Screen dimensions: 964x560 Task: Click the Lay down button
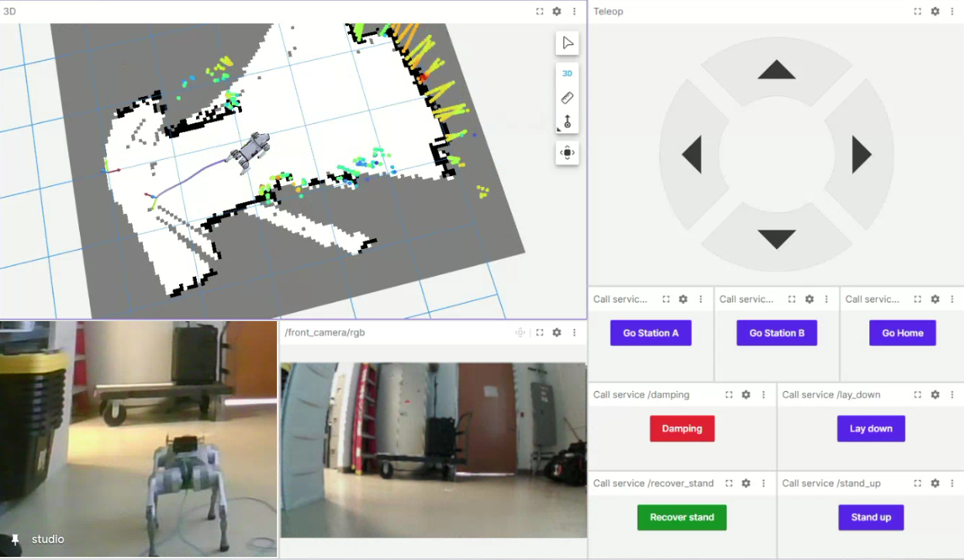point(871,428)
